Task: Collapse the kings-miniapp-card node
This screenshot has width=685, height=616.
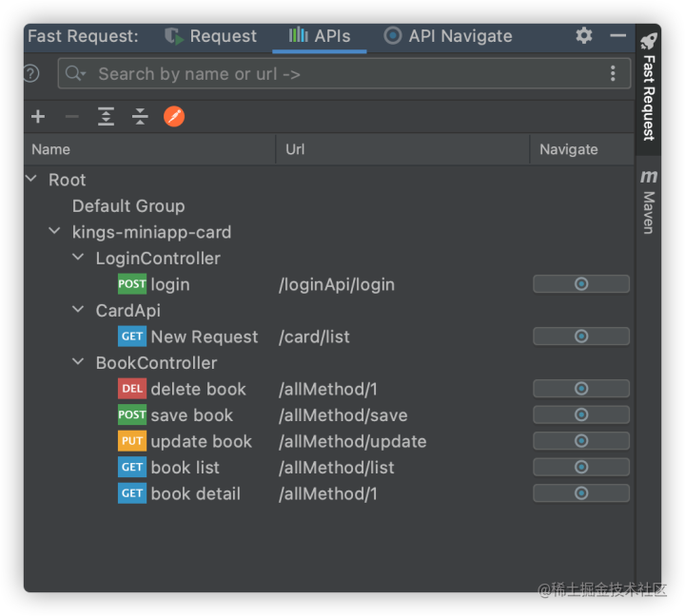Action: tap(54, 231)
